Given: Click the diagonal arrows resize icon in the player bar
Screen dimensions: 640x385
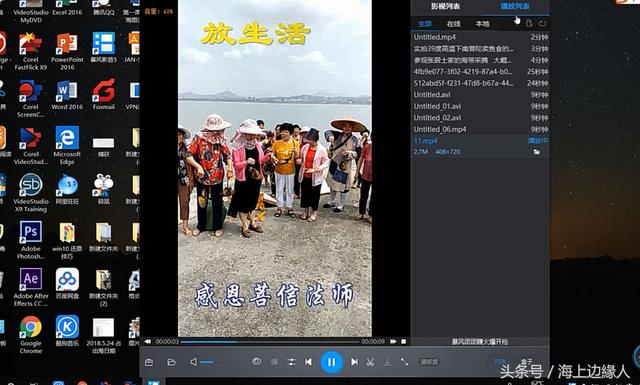Looking at the screenshot, I should (404, 362).
